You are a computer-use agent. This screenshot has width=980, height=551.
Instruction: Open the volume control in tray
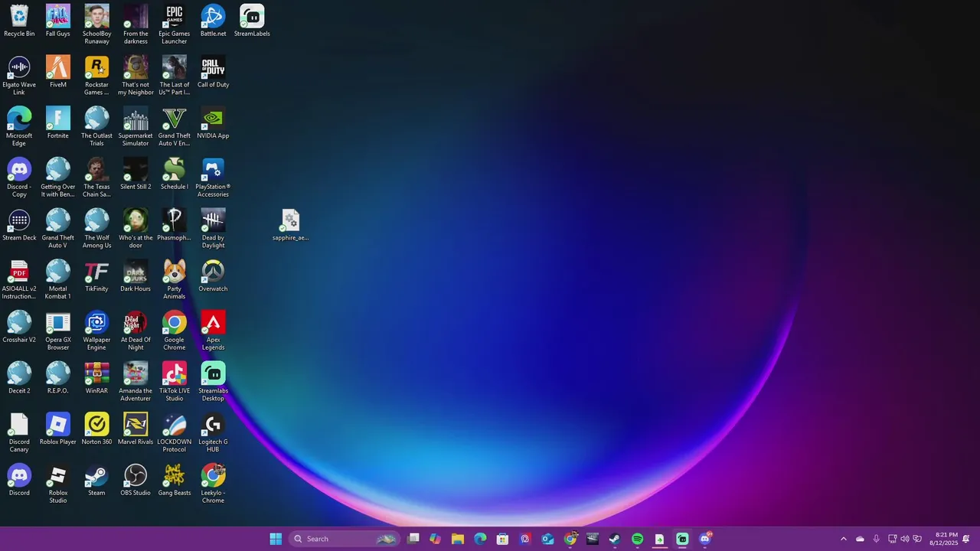click(x=905, y=539)
